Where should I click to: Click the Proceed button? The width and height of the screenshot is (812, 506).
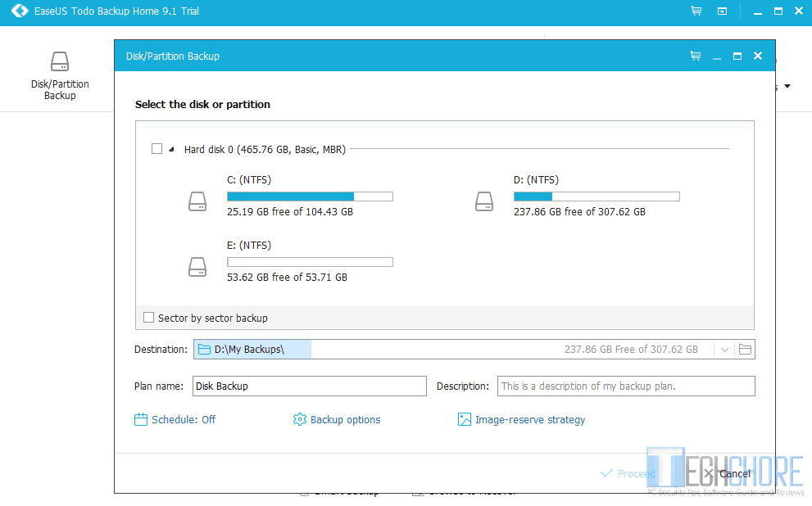pyautogui.click(x=628, y=473)
